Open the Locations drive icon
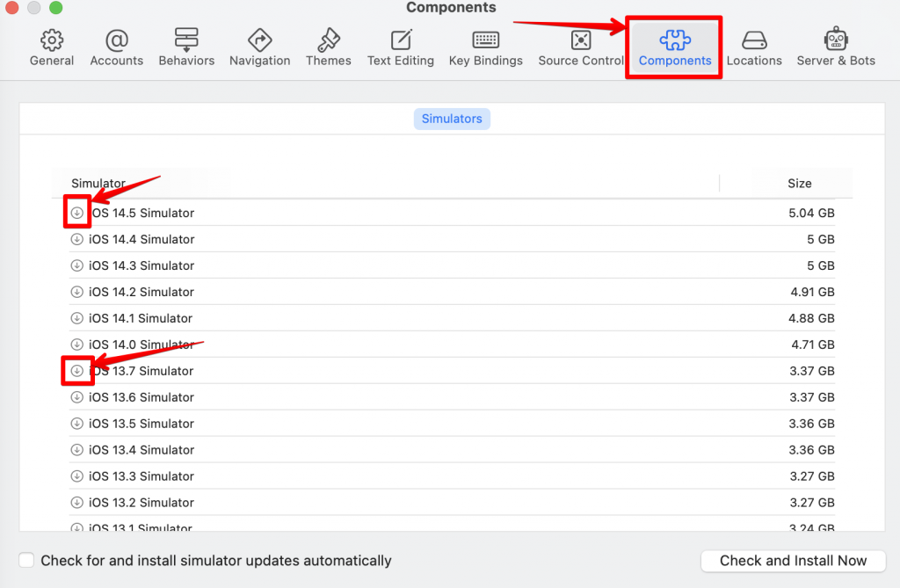Viewport: 900px width, 588px height. pyautogui.click(x=754, y=40)
